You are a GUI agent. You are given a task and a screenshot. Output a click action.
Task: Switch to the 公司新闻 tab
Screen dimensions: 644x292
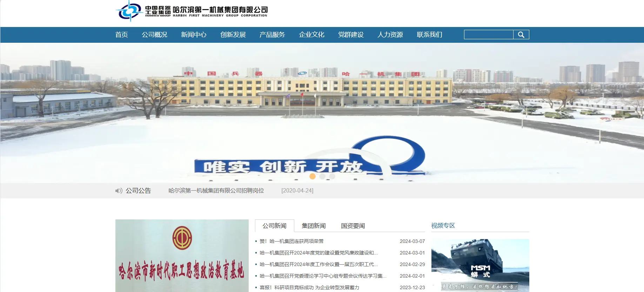click(275, 226)
